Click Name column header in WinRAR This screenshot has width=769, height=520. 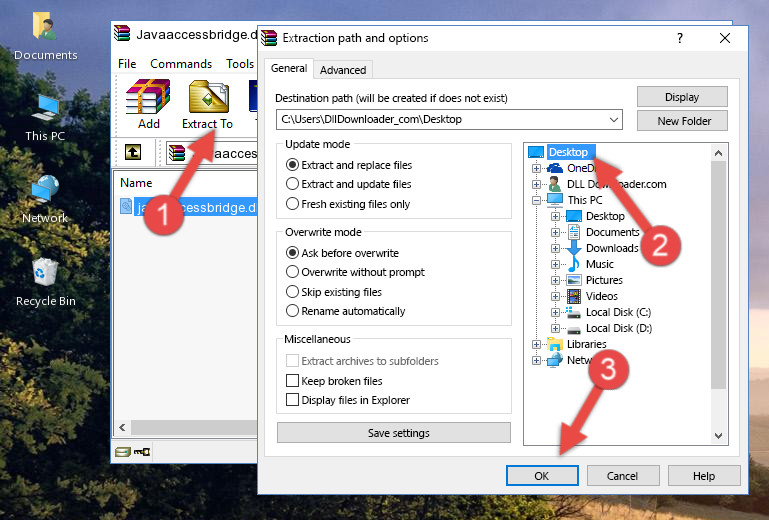click(x=136, y=183)
